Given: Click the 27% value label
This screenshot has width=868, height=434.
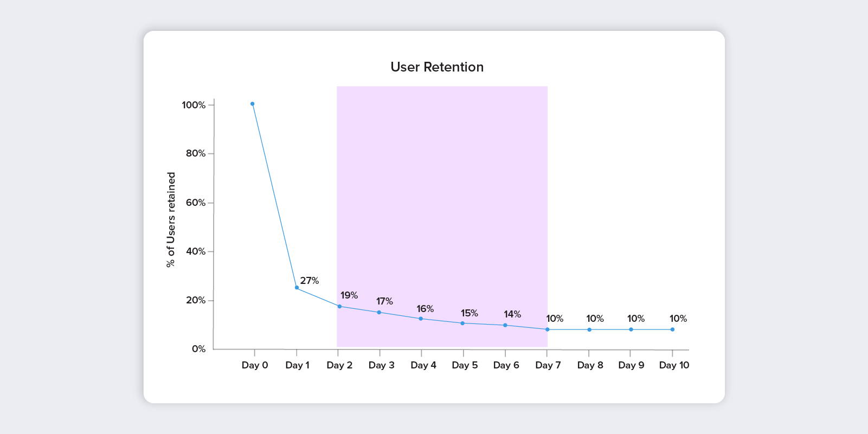Looking at the screenshot, I should (310, 281).
